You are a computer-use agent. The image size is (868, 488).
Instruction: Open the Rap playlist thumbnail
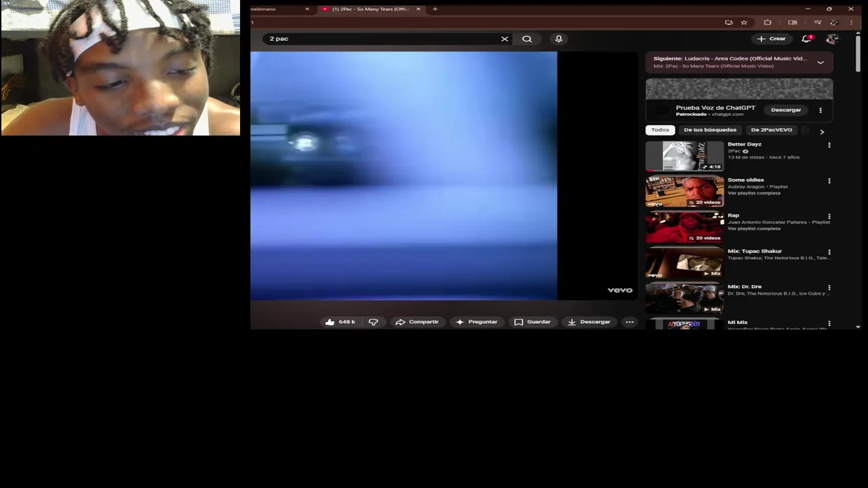(685, 227)
